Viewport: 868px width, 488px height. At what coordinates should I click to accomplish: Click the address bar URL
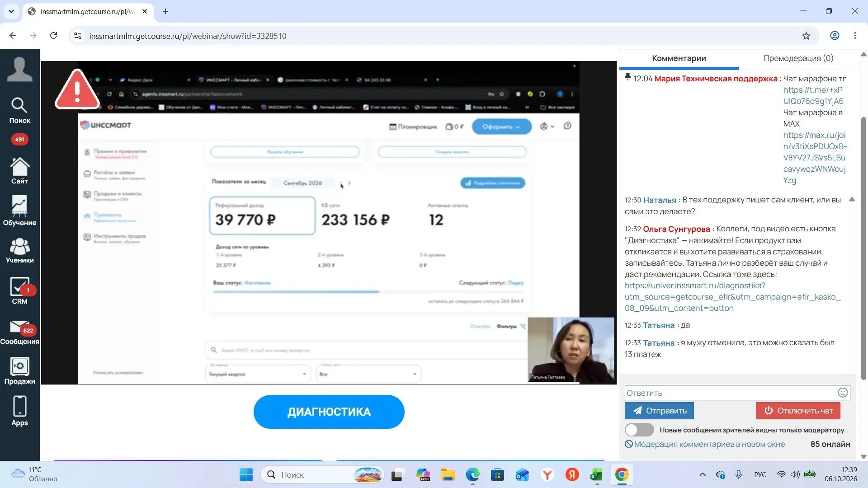coord(188,36)
